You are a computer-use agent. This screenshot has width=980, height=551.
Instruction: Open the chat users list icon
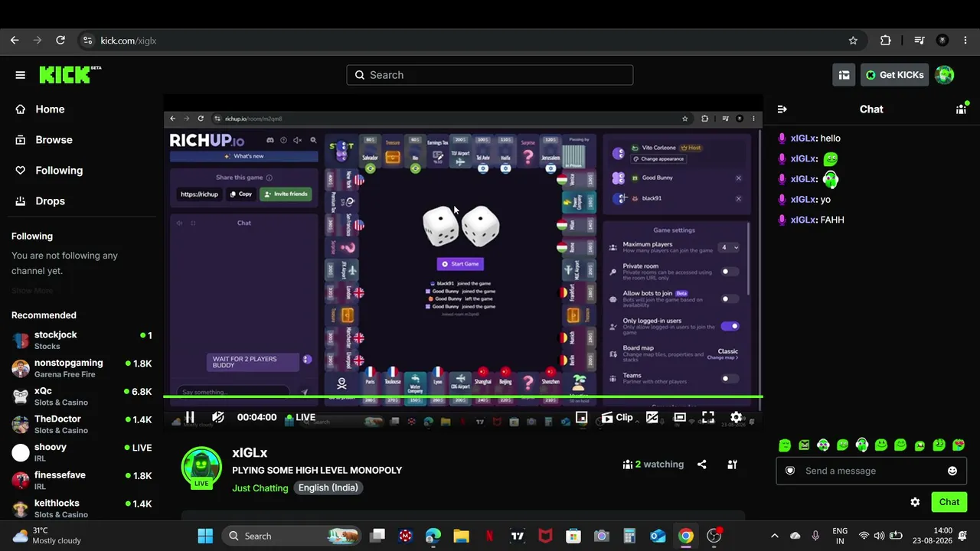click(x=961, y=109)
